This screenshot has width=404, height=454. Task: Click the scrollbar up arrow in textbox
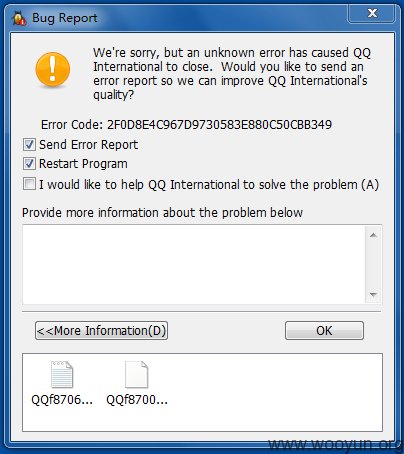[373, 235]
